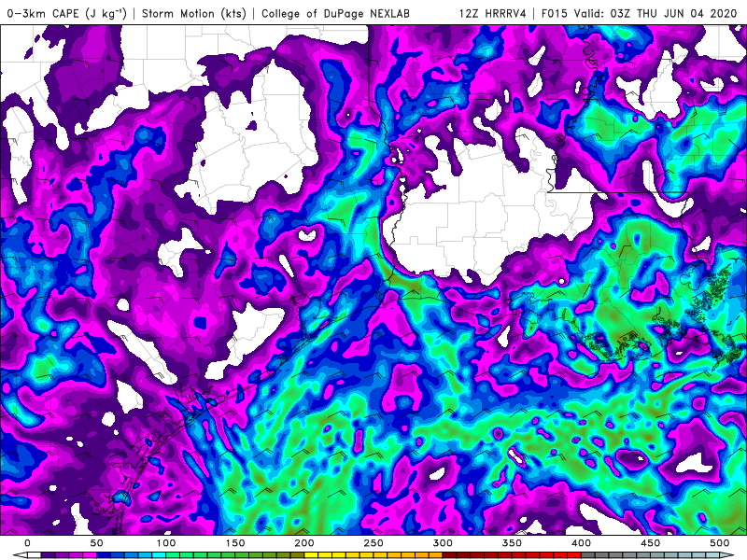Click the '0-3km CAPE (J kg⁻¹)' title text
Screen dimensions: 747x560
pos(66,13)
